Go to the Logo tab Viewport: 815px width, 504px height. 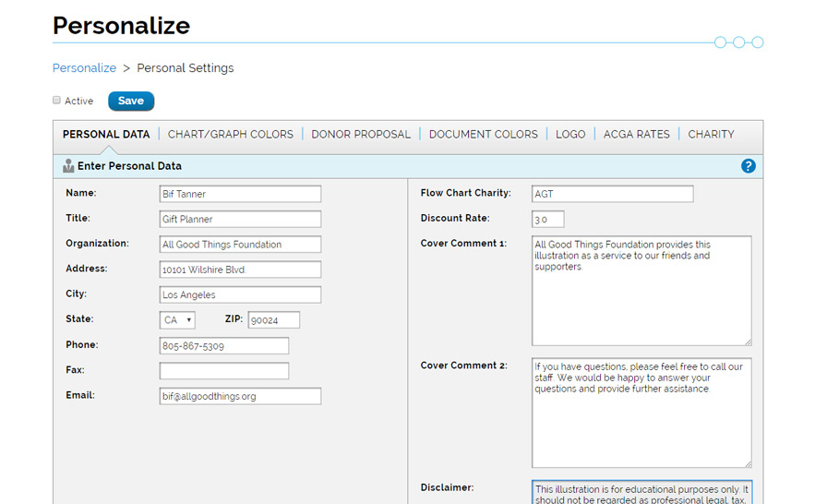click(x=570, y=135)
